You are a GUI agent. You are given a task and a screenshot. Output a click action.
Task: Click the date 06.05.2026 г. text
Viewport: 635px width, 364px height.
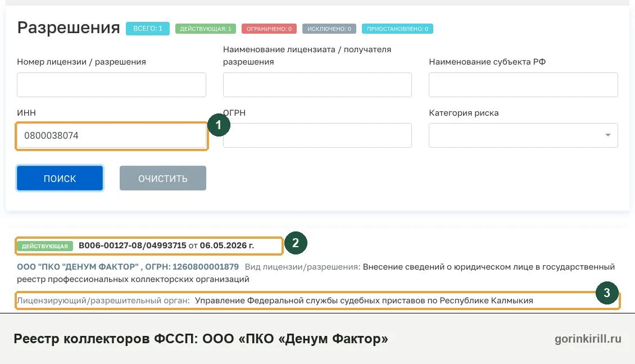tap(227, 245)
